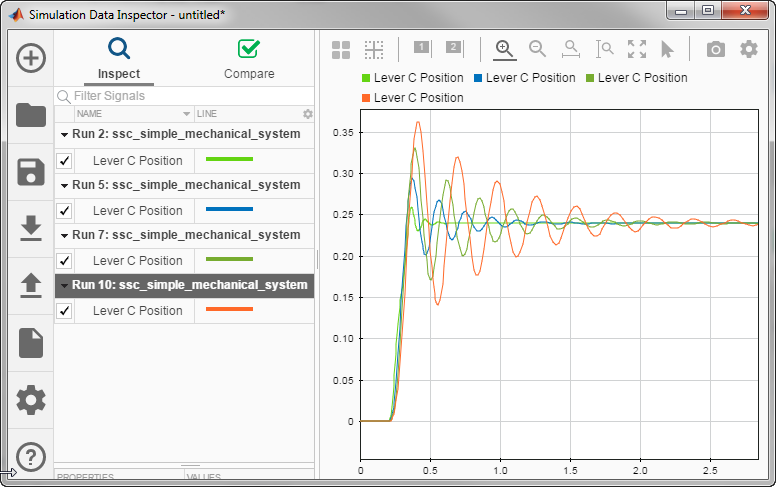
Task: Select the Zoom In magnifier tool
Action: pos(504,49)
